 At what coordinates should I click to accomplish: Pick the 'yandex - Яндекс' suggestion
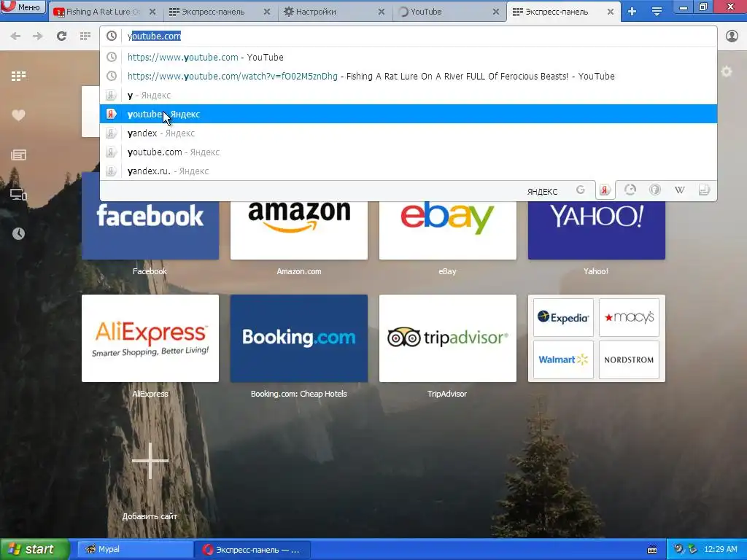[x=409, y=133]
